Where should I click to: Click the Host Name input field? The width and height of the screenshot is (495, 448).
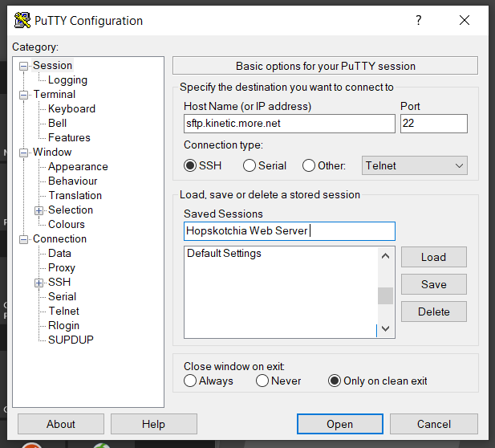(289, 124)
